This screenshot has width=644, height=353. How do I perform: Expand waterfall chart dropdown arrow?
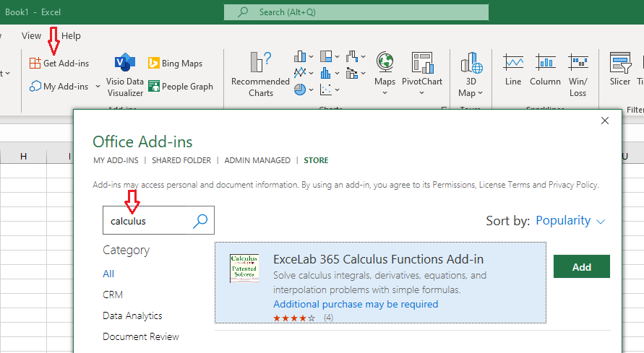tap(363, 56)
